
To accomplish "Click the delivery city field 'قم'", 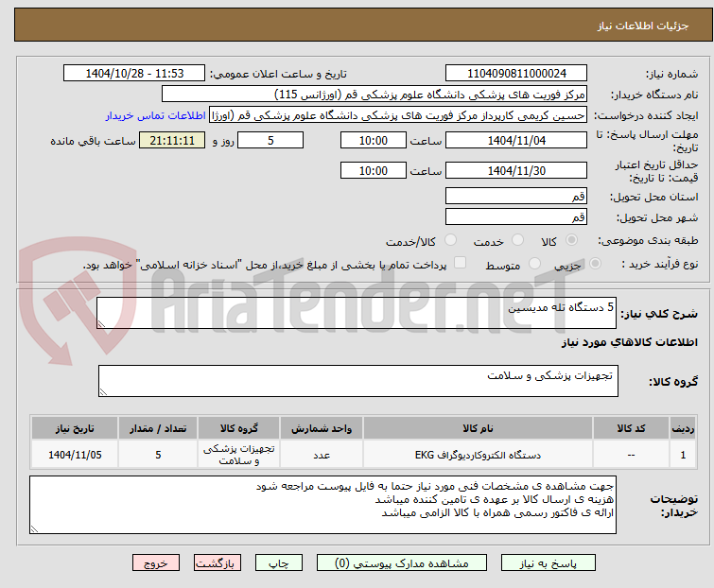I will click(516, 216).
